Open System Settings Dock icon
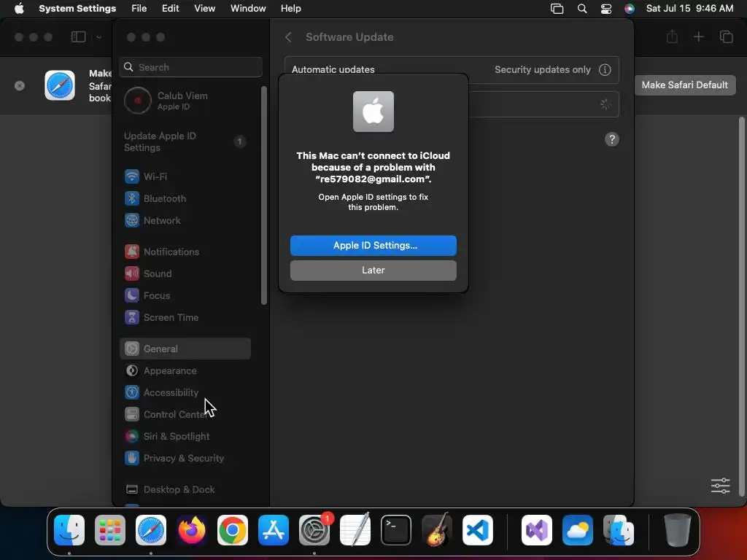Image resolution: width=747 pixels, height=560 pixels. pyautogui.click(x=314, y=530)
